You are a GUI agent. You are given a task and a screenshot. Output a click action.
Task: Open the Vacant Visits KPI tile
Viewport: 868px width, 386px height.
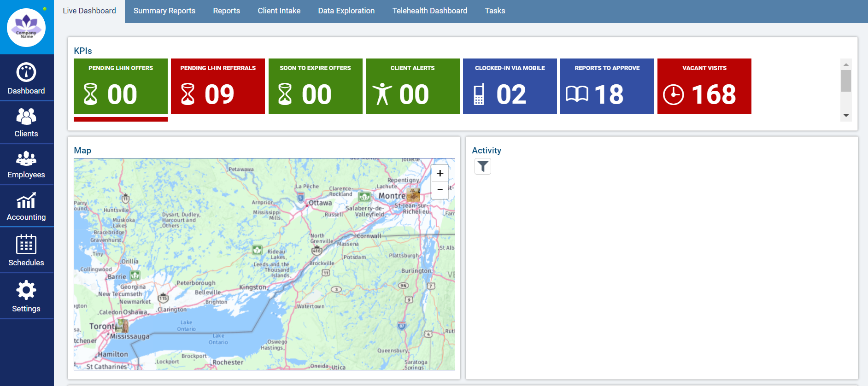(704, 86)
